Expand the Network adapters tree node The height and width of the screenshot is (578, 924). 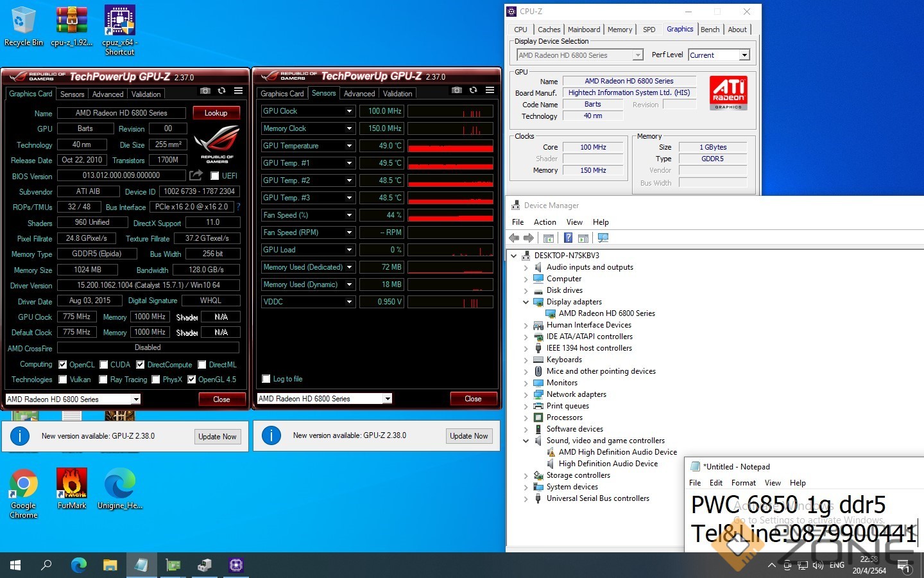point(526,395)
